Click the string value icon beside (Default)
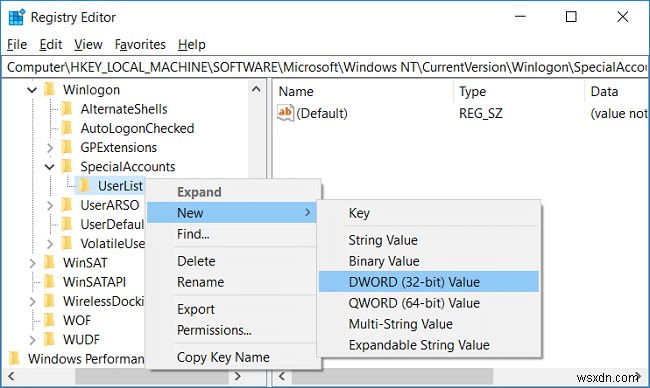 point(285,113)
